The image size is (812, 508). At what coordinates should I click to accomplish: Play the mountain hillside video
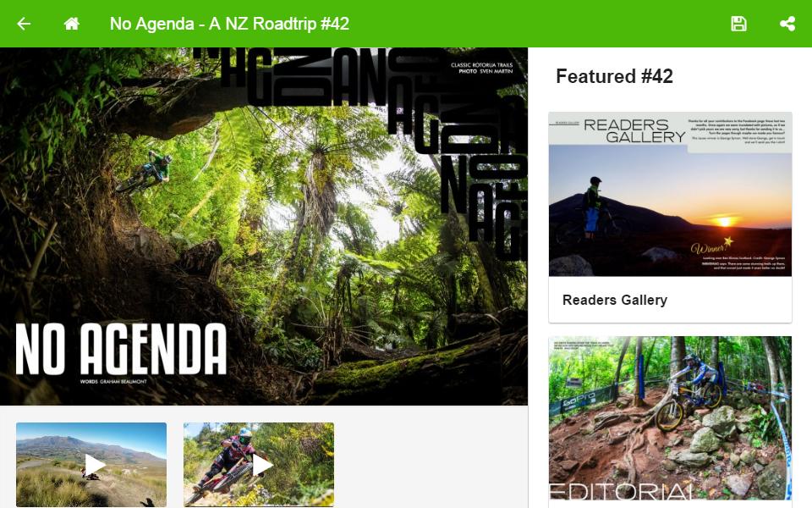tap(91, 465)
